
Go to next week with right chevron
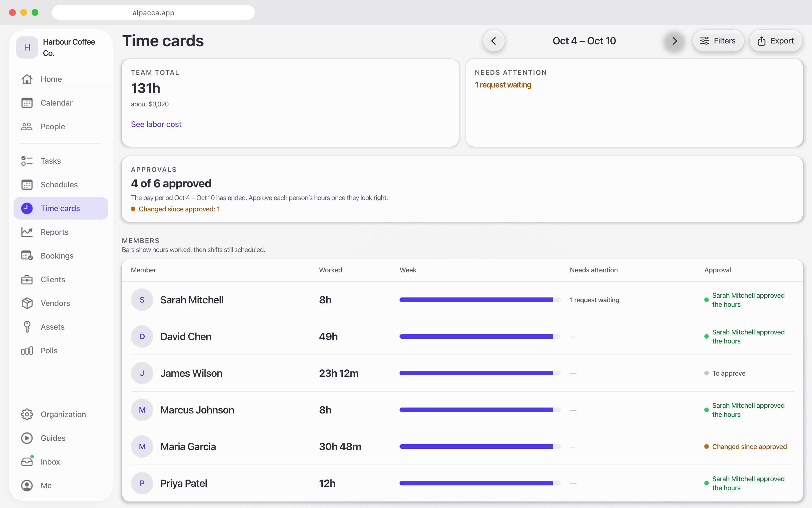coord(674,41)
